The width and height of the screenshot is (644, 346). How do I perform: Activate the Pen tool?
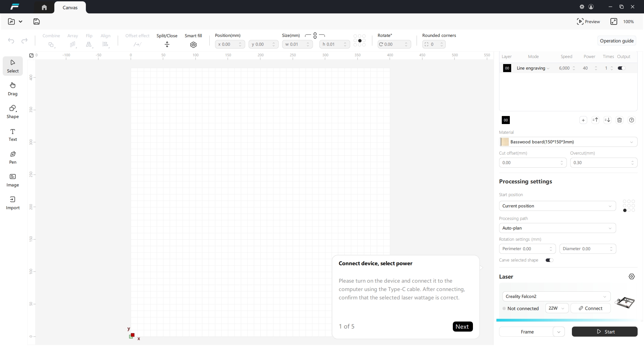pos(12,157)
